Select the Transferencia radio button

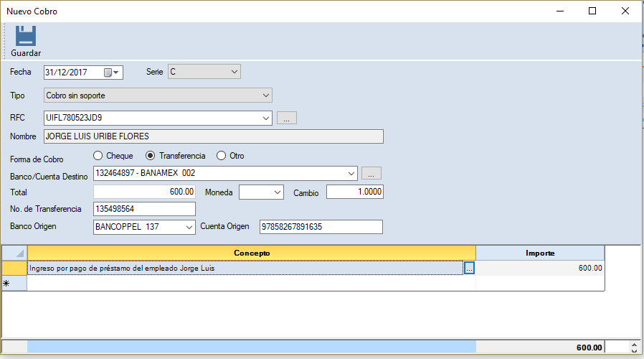151,156
